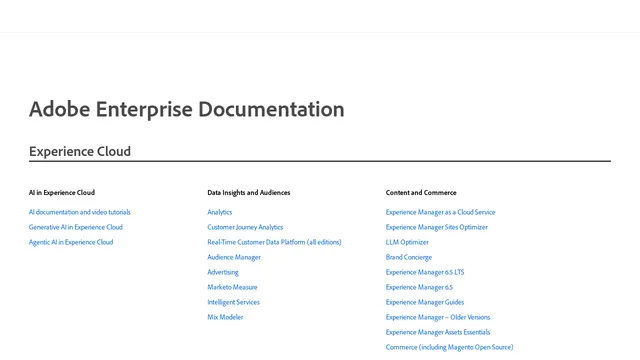This screenshot has height=360, width=640.
Task: Select the 'AI in Experience Cloud' heading
Action: coord(62,193)
